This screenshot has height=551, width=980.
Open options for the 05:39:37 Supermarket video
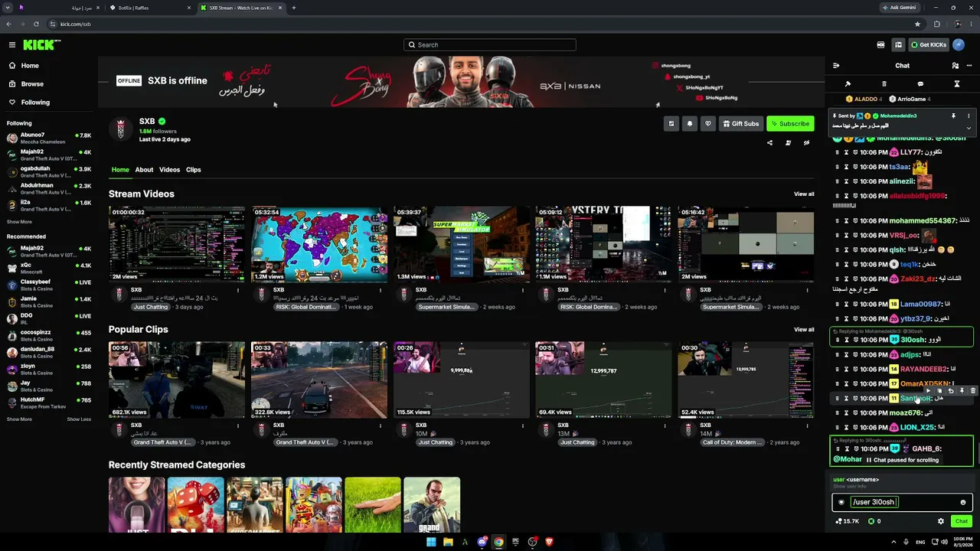(x=522, y=290)
